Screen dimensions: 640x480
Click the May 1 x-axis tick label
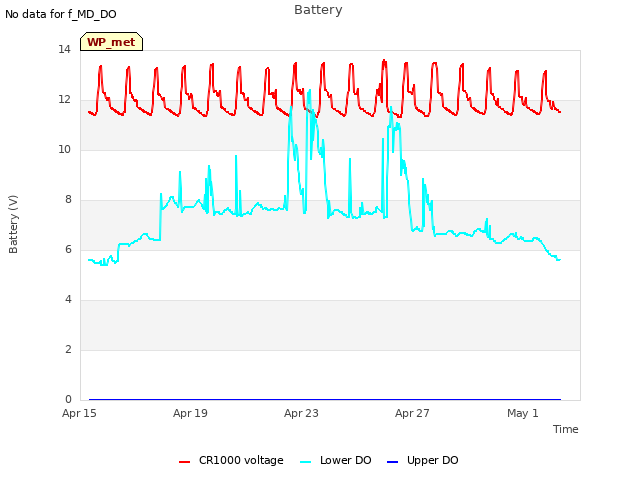523,413
